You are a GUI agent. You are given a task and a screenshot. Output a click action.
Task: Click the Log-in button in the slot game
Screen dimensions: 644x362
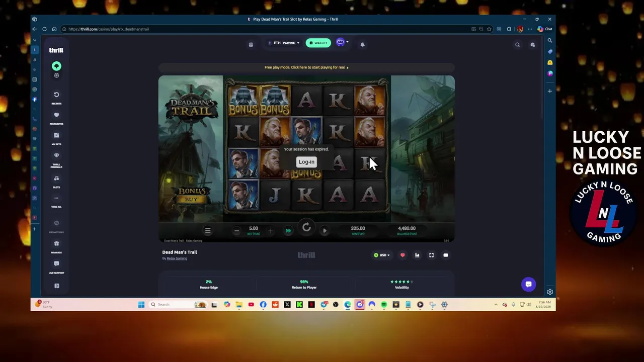[x=306, y=162]
